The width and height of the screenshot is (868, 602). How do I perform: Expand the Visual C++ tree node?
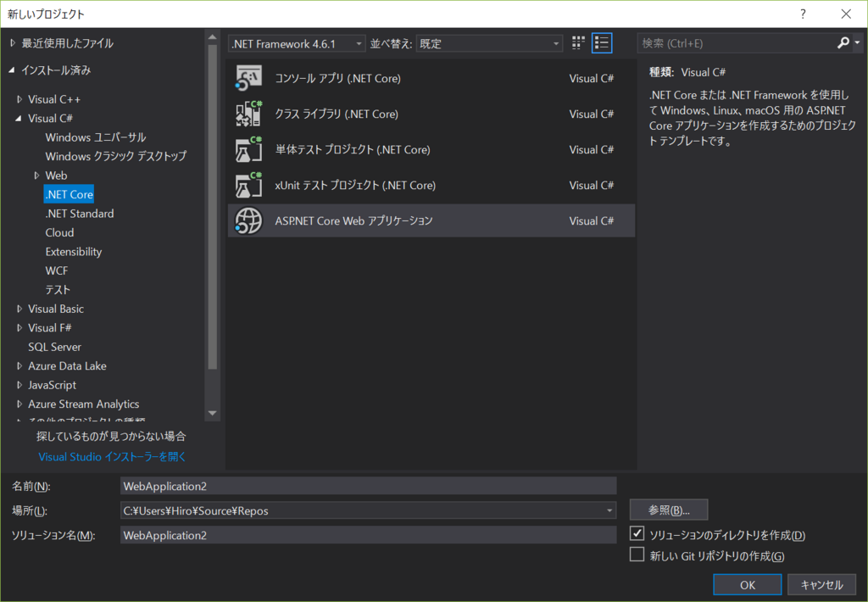coord(19,100)
